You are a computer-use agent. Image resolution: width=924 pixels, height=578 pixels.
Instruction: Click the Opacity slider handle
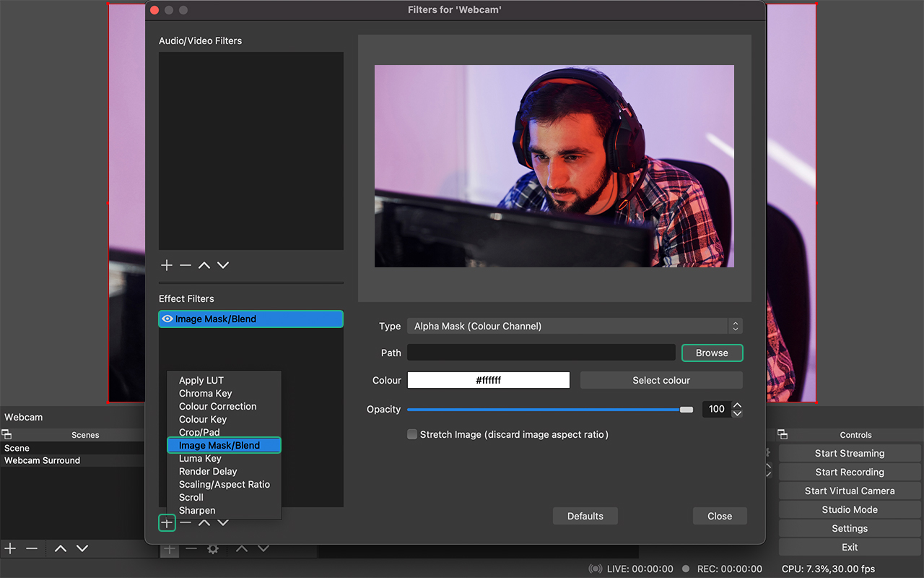point(687,410)
